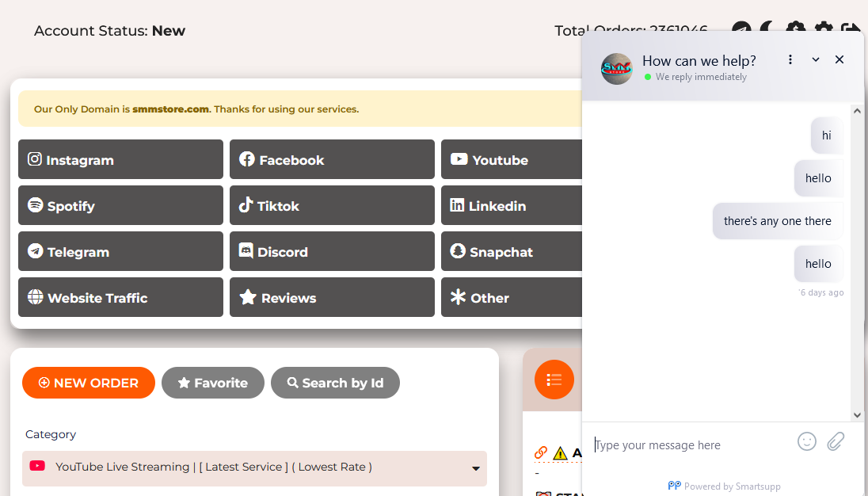Viewport: 868px width, 496px height.
Task: Click the Spotify logo icon
Action: [36, 205]
